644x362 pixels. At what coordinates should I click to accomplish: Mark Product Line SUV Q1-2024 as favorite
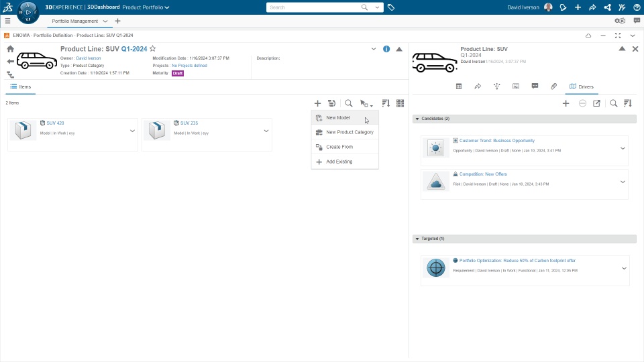tap(152, 48)
